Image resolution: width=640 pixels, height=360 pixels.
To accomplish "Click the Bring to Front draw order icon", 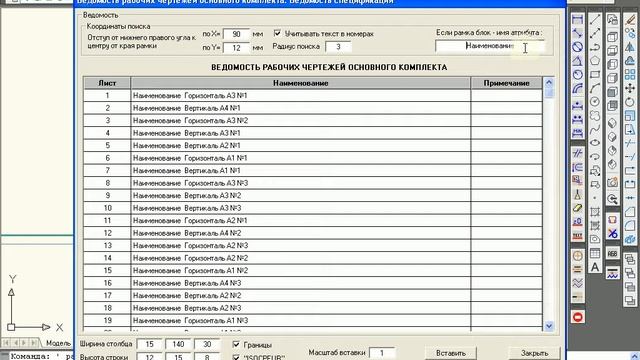I will [x=630, y=259].
